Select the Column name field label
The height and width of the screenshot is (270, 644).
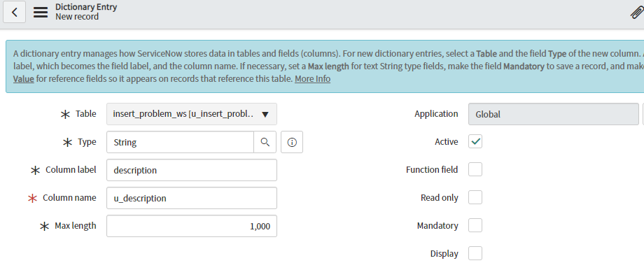point(69,198)
